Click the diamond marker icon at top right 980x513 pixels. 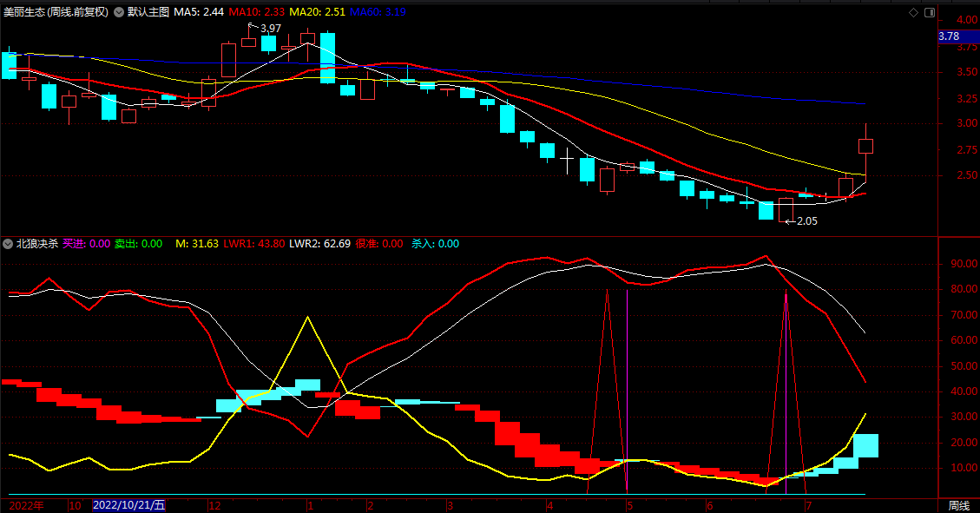point(913,12)
